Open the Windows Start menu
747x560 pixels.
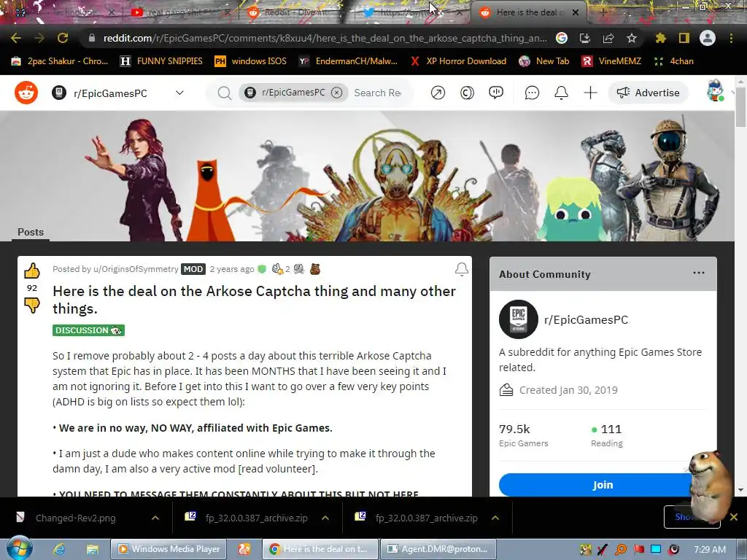[x=20, y=548]
